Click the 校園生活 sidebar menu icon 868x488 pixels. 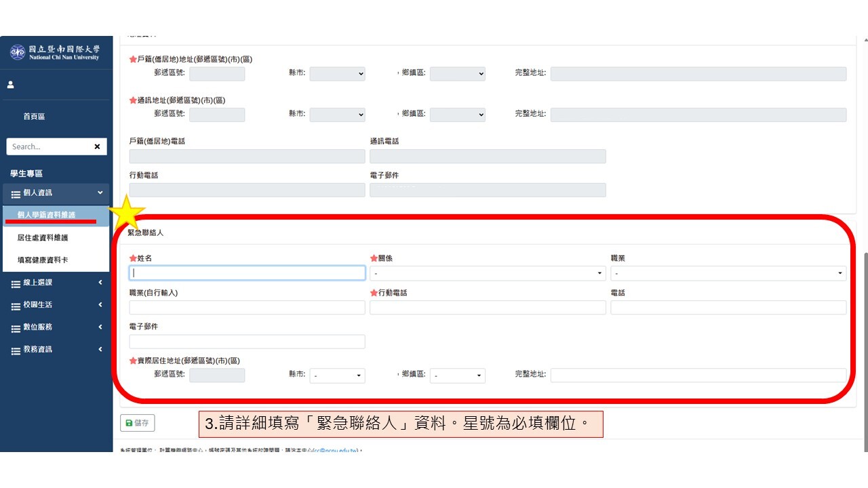[15, 305]
